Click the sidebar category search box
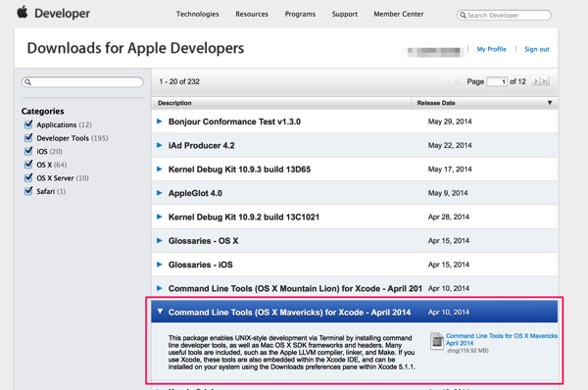The height and width of the screenshot is (390, 588). tap(82, 82)
